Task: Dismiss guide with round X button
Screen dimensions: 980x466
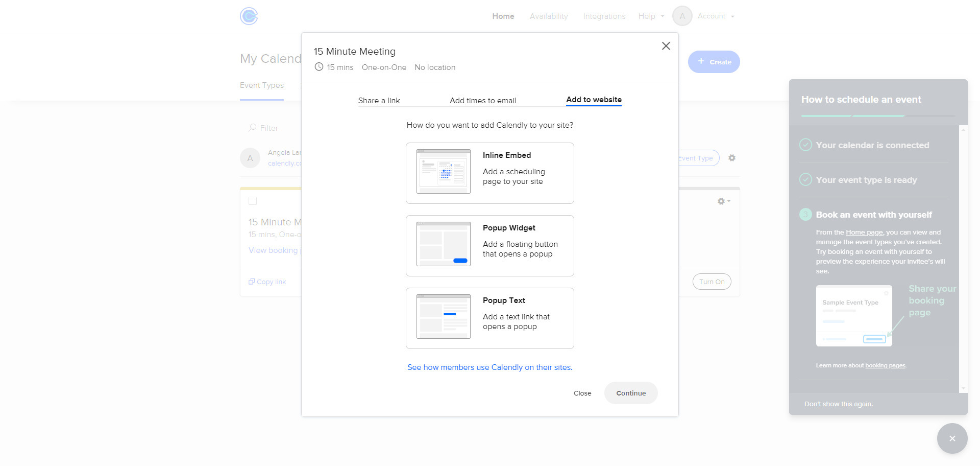Action: [x=952, y=438]
